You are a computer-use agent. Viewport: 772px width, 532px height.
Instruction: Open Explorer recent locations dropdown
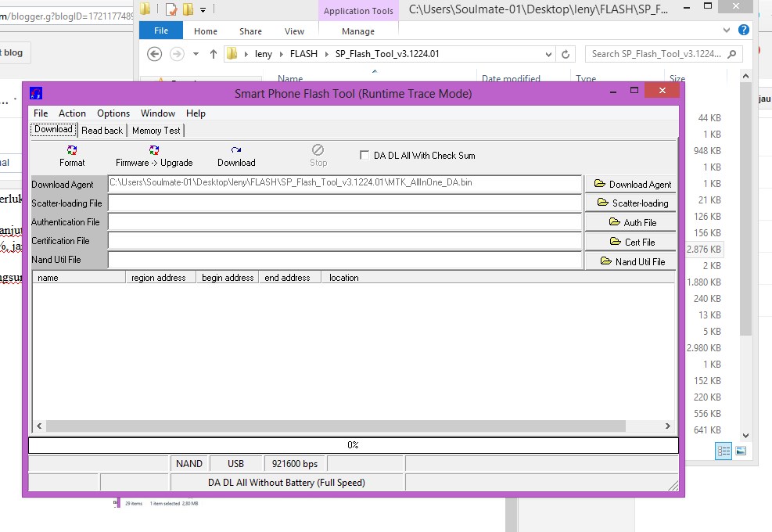tap(196, 54)
